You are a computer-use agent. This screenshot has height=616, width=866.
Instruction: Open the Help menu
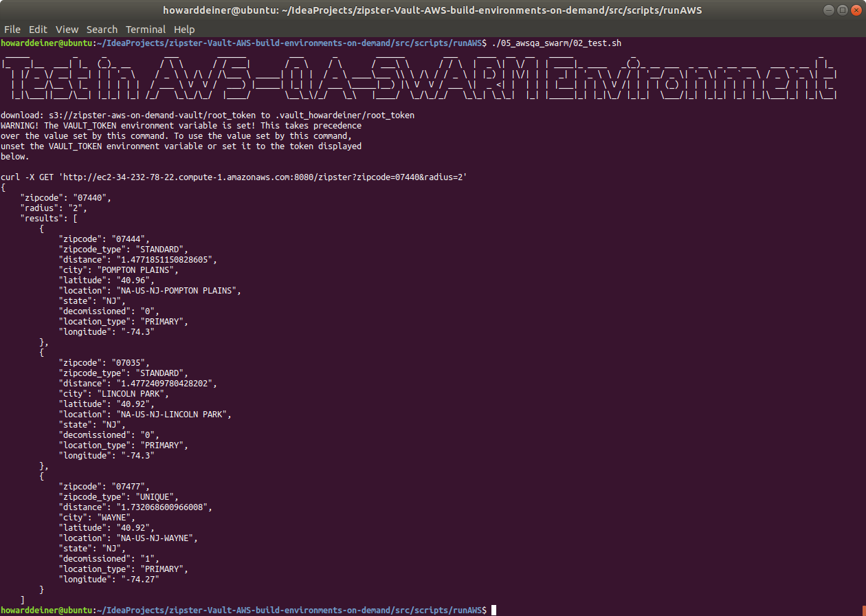click(184, 30)
